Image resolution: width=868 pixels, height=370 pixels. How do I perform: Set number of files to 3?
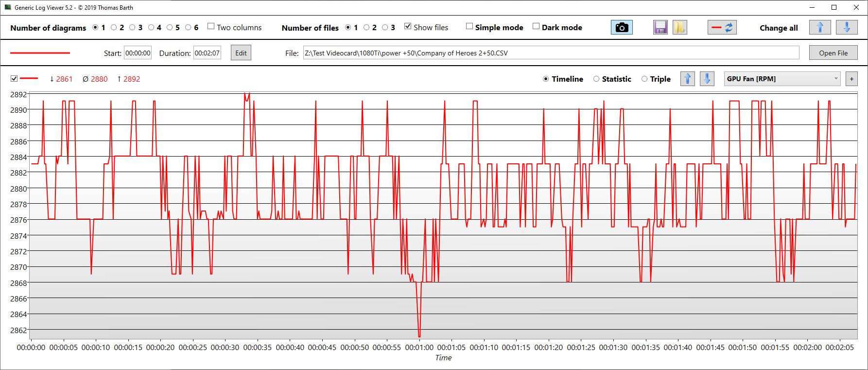point(385,28)
